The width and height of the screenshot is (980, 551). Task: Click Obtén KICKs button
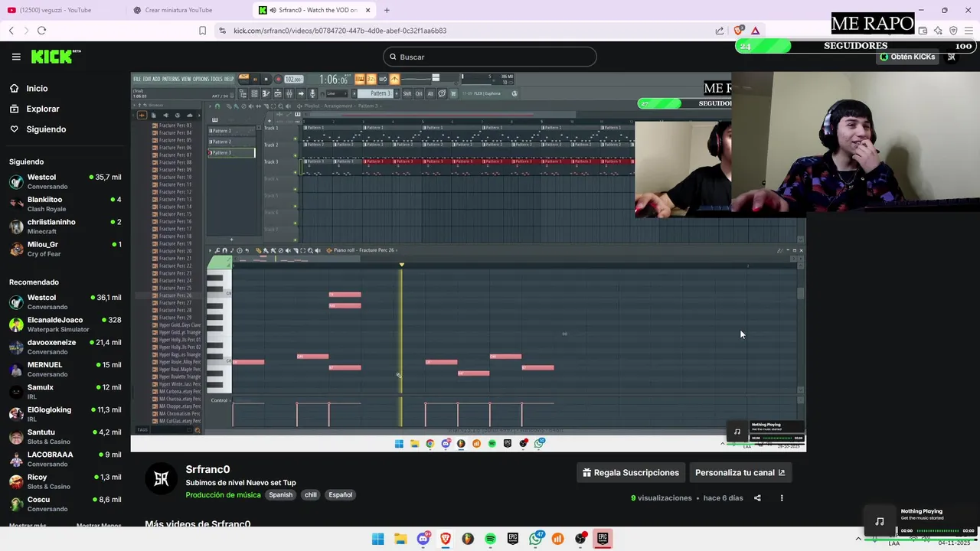tap(907, 57)
